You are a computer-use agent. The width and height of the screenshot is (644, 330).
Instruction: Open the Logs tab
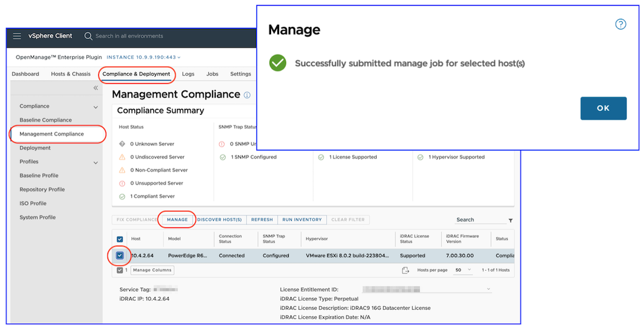188,74
